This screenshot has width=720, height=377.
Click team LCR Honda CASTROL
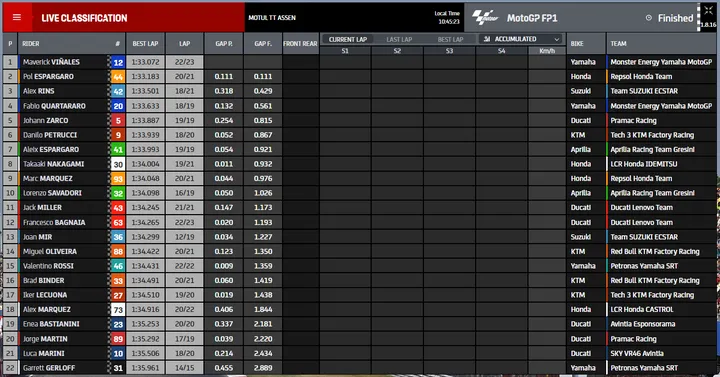tap(642, 309)
